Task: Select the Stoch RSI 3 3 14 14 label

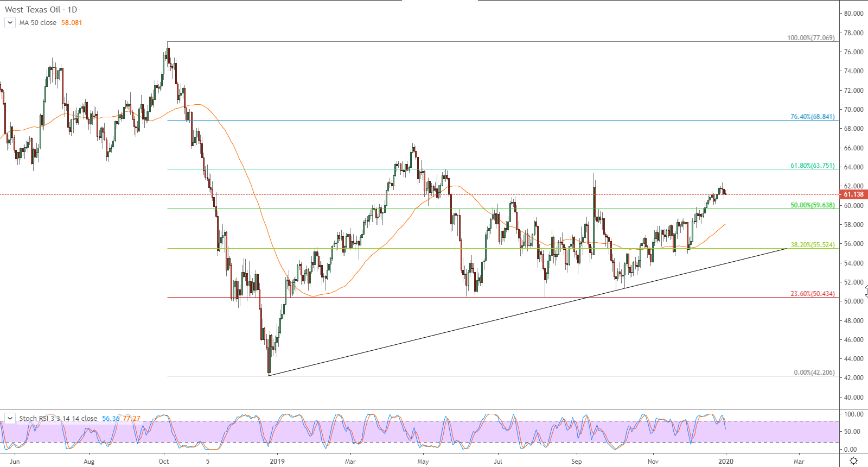Action: click(x=58, y=419)
